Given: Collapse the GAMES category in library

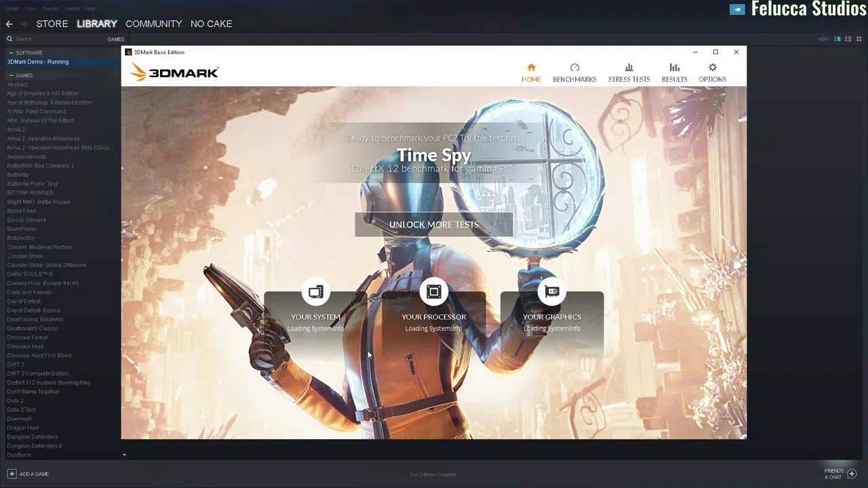Looking at the screenshot, I should point(11,75).
